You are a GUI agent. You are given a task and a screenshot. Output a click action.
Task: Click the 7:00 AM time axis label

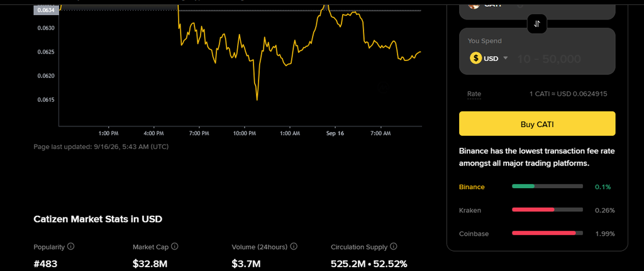pos(380,133)
